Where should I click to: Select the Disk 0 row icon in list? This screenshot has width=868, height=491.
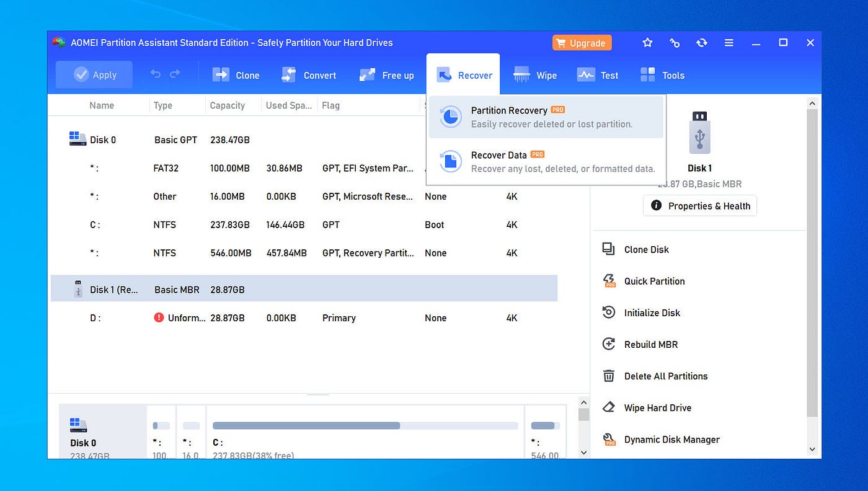(x=77, y=139)
